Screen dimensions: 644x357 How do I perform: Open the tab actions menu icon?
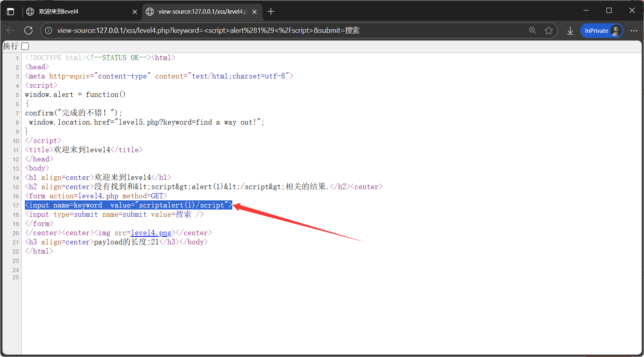click(x=10, y=12)
